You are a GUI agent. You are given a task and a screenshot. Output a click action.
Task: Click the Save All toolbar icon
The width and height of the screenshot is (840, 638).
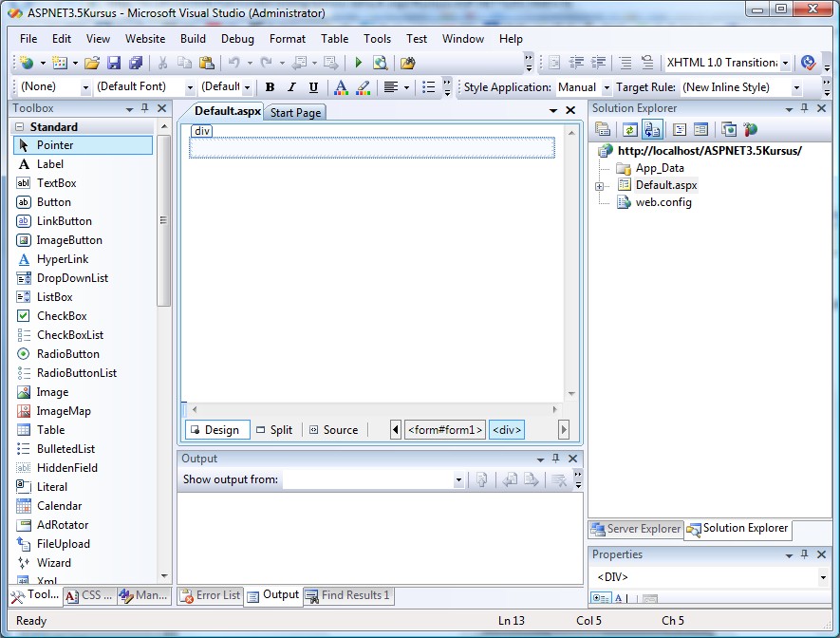(x=136, y=63)
